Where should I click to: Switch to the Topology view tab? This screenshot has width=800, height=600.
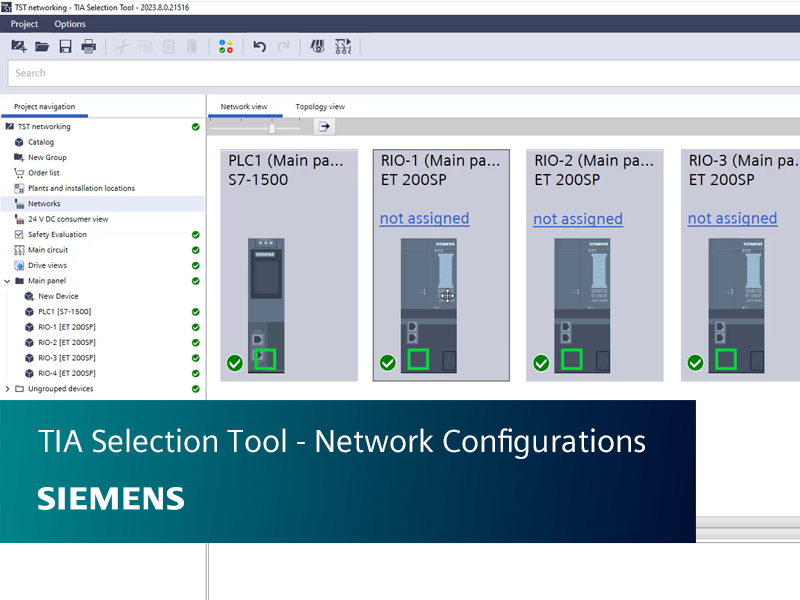[320, 107]
